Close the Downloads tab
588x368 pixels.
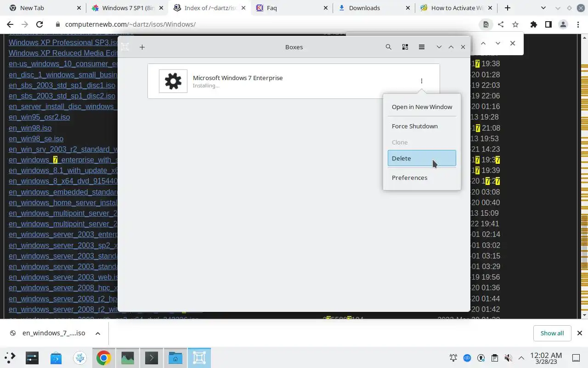tap(408, 8)
